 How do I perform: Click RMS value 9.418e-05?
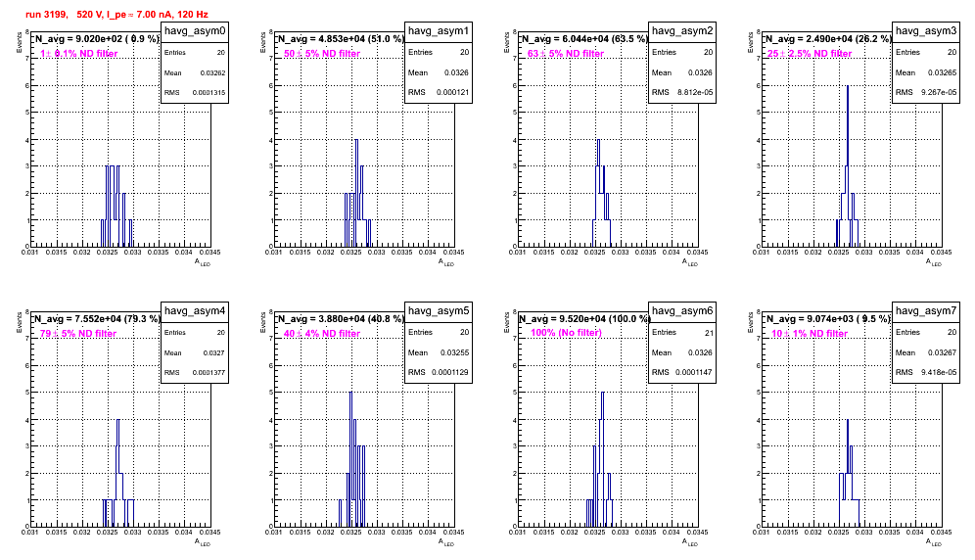point(940,372)
